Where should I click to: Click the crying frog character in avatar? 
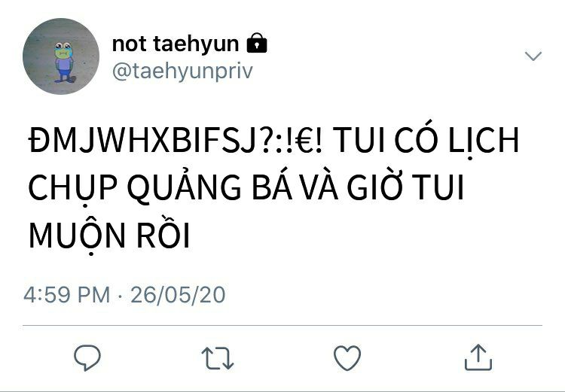pyautogui.click(x=64, y=62)
